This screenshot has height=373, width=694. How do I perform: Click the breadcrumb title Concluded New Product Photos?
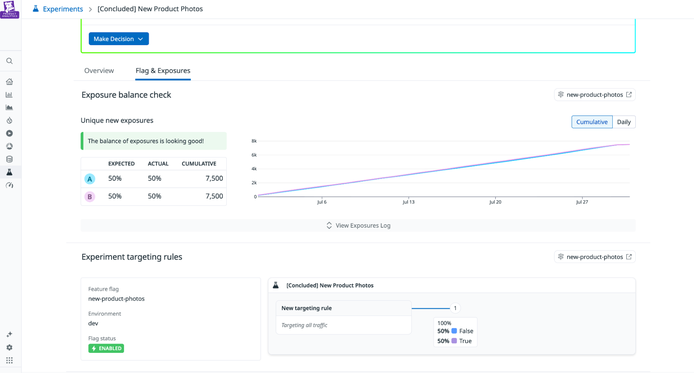(150, 9)
